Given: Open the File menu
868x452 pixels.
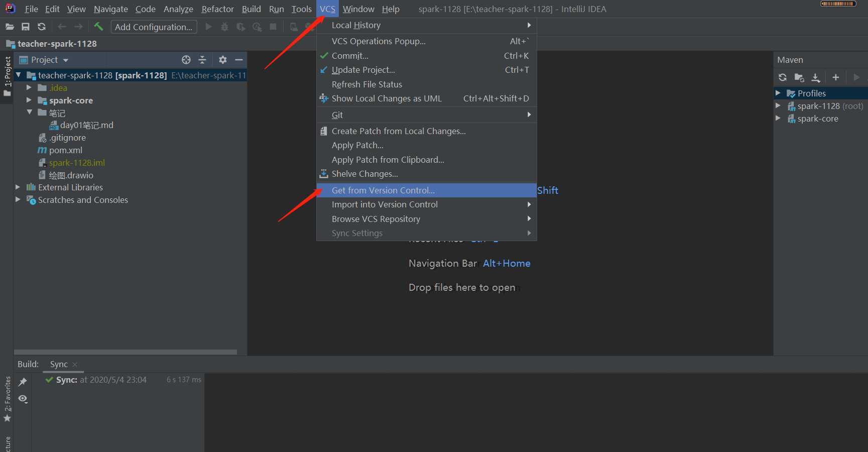Looking at the screenshot, I should 31,9.
